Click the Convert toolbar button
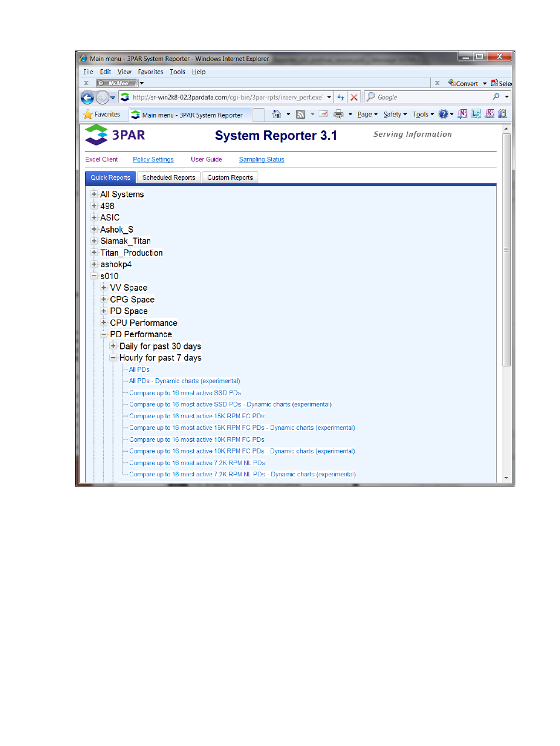560x746 pixels. (x=464, y=83)
